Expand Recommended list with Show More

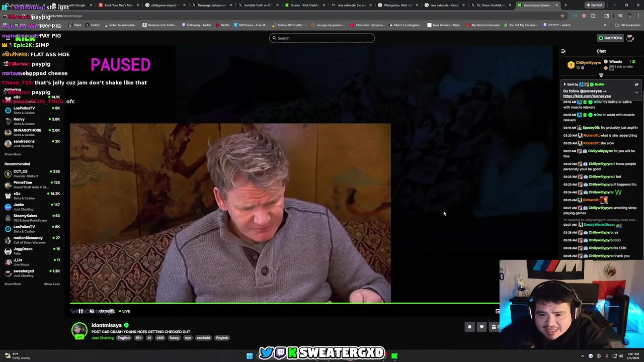point(13,284)
